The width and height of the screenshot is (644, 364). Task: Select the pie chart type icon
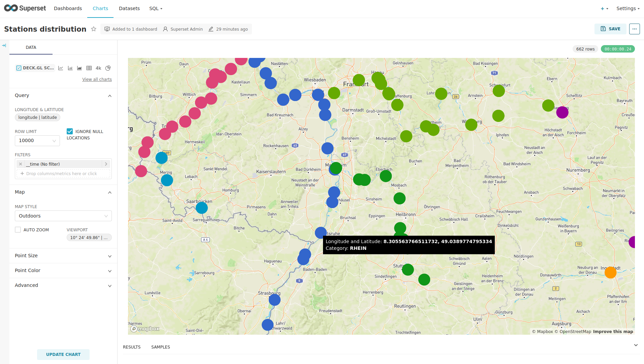click(108, 68)
